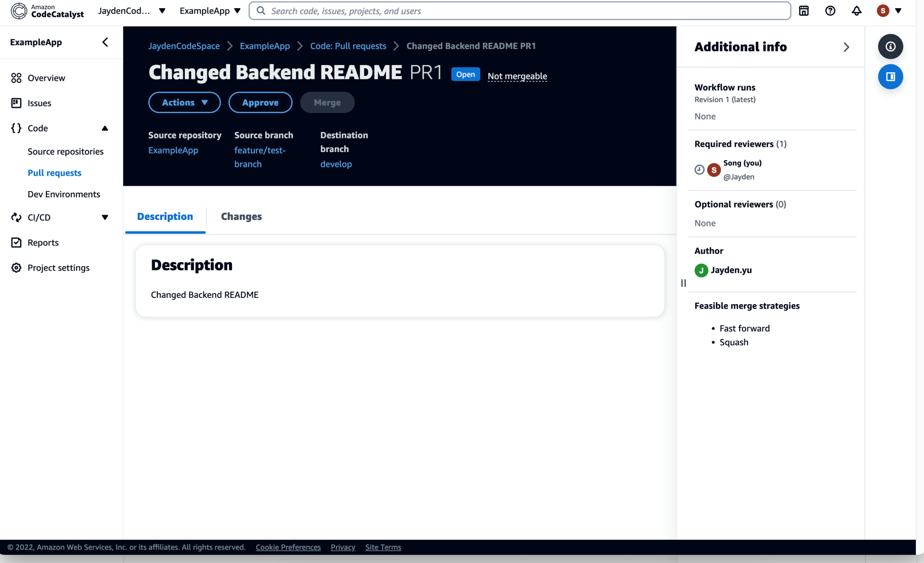Open the Actions dropdown
Viewport: 924px width, 563px height.
184,102
